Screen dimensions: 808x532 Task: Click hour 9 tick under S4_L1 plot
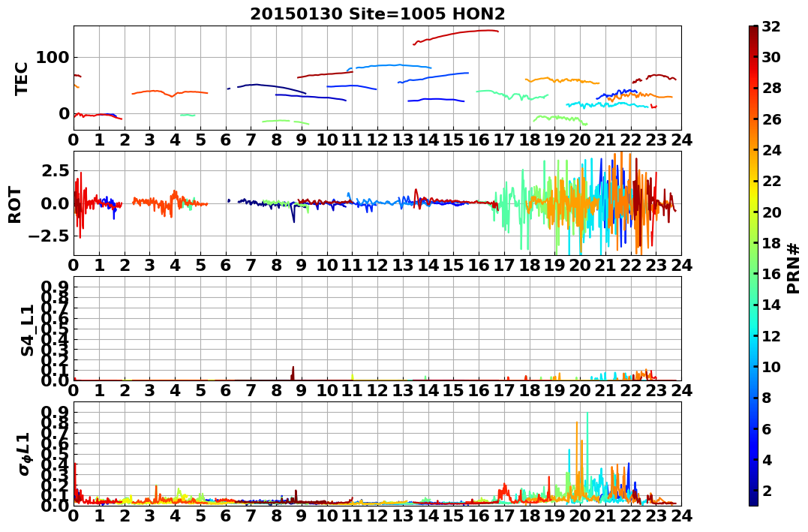click(302, 390)
